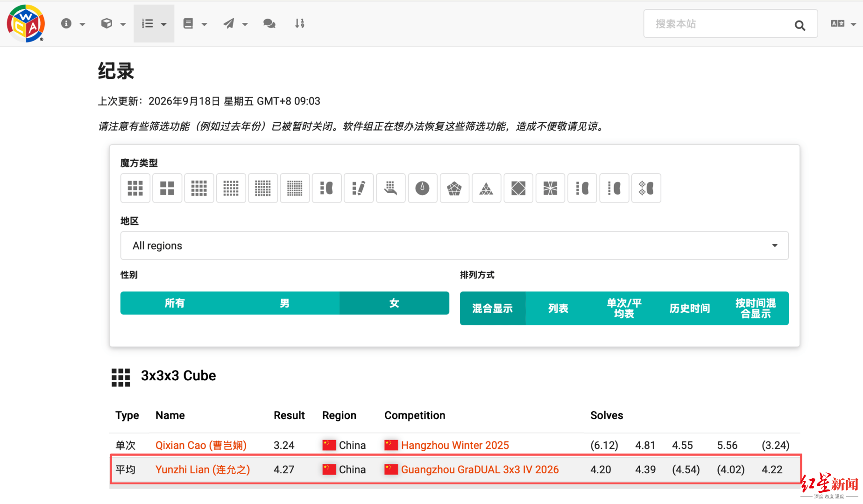Switch to the 列表 display tab
Viewport: 863px width, 504px height.
(x=558, y=308)
